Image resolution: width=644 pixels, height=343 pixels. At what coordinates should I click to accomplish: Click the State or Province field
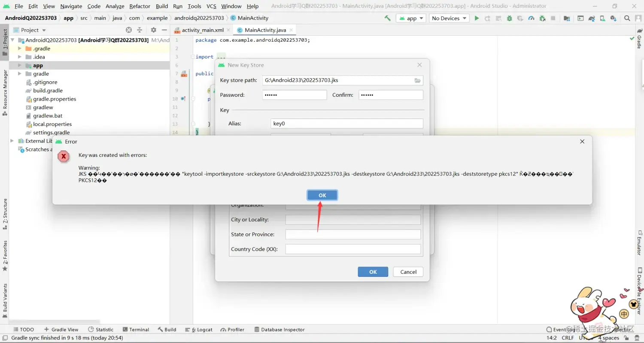point(353,234)
